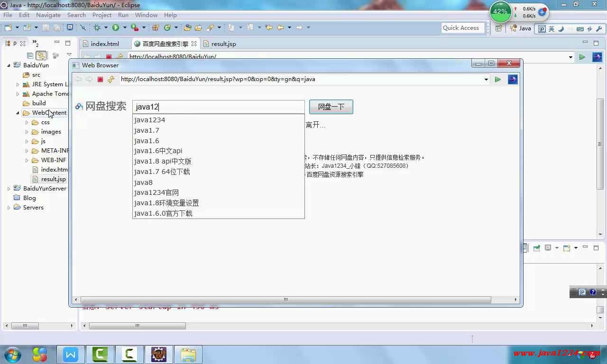Open the Project menu
This screenshot has height=364, width=607.
tap(101, 15)
